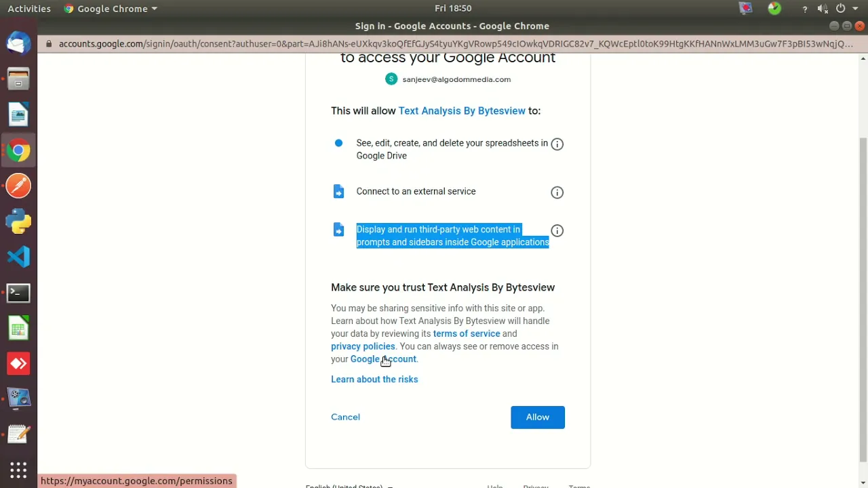Open Visual Studio Code from the dock
The width and height of the screenshot is (868, 488).
tap(18, 257)
